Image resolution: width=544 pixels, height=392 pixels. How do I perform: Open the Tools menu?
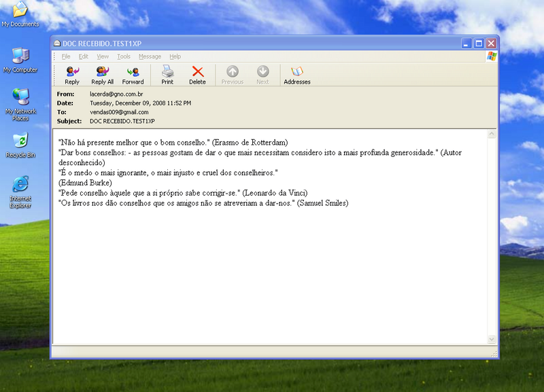123,56
